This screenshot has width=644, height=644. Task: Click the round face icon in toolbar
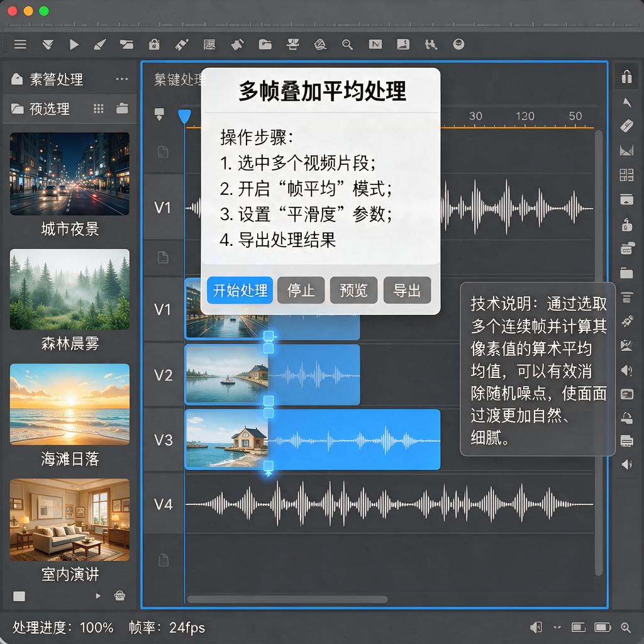click(x=458, y=44)
